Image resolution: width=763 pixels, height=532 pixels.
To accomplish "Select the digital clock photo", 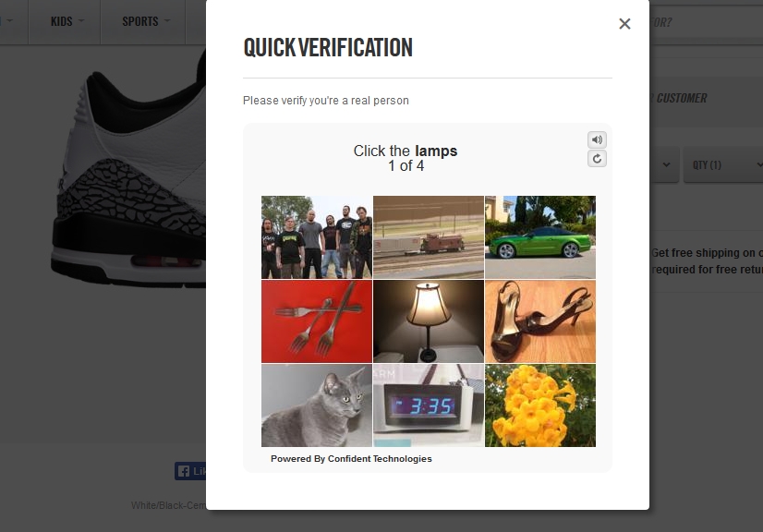I will click(x=429, y=405).
